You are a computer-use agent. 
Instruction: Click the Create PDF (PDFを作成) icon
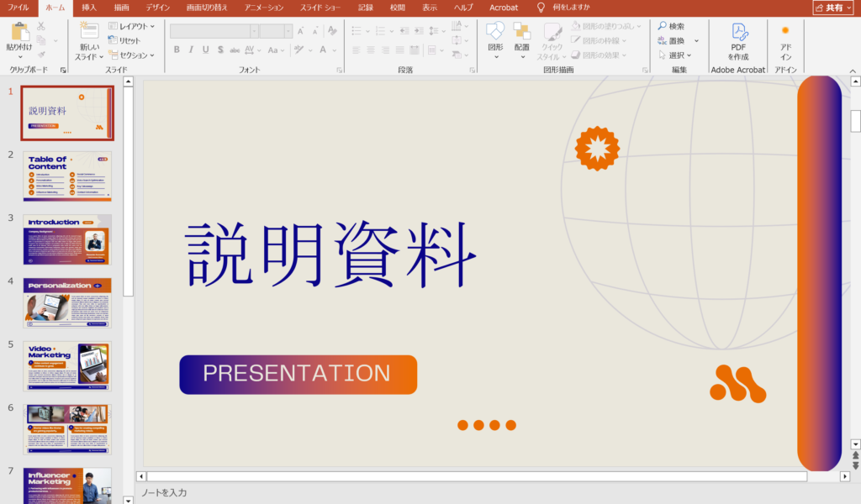(x=738, y=34)
